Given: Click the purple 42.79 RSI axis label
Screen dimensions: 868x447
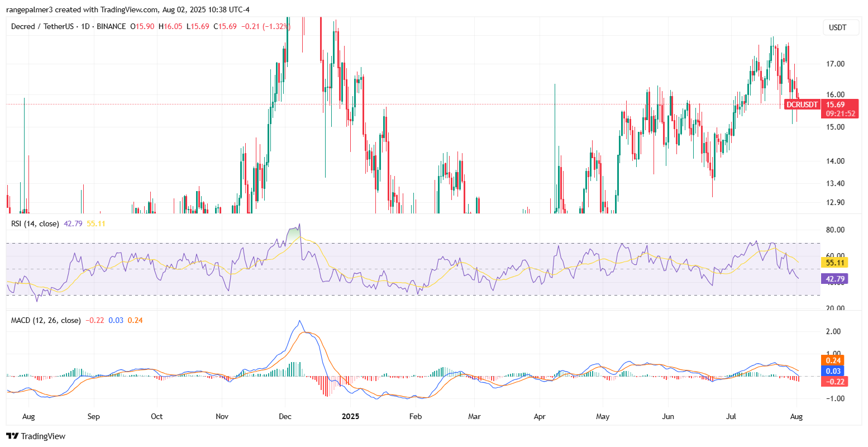Looking at the screenshot, I should (x=835, y=278).
